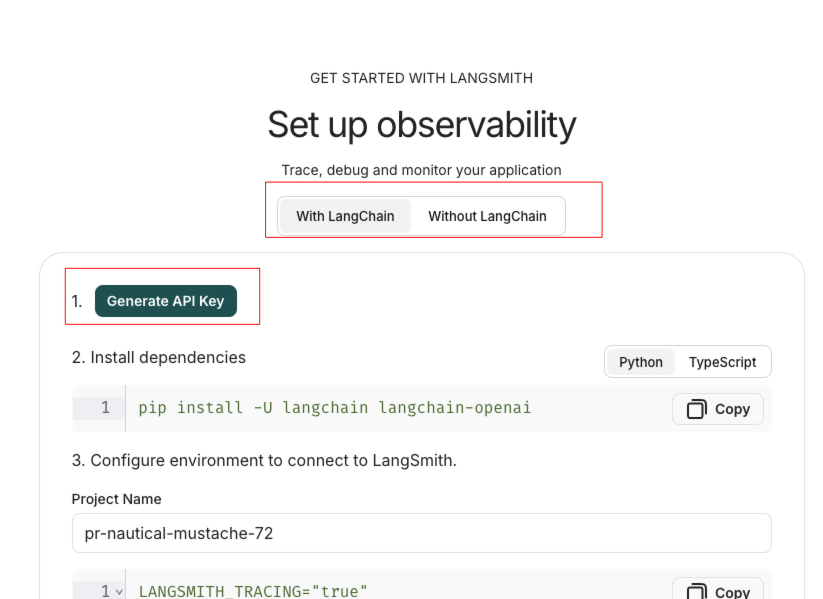Viewport: 823px width, 599px height.
Task: Click the copy icon for pip install command
Action: tap(697, 409)
